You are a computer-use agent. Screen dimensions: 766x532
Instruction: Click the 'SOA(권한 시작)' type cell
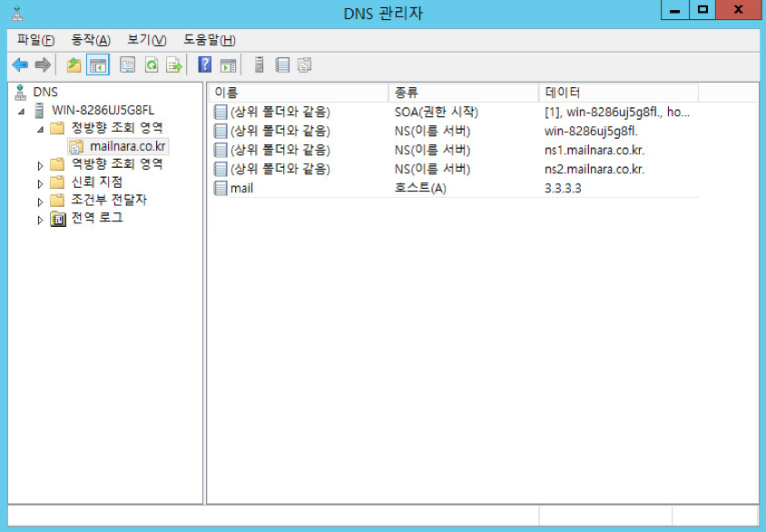[x=437, y=112]
